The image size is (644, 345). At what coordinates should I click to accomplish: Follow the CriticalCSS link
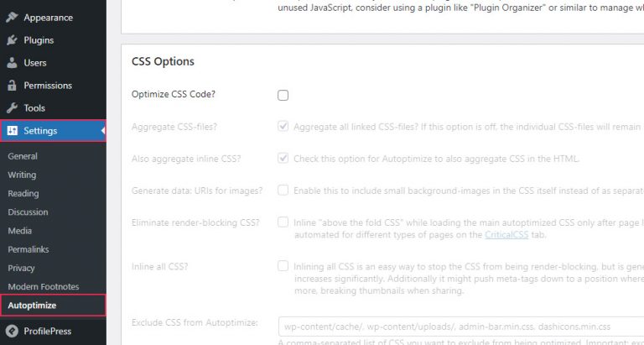[x=506, y=235]
